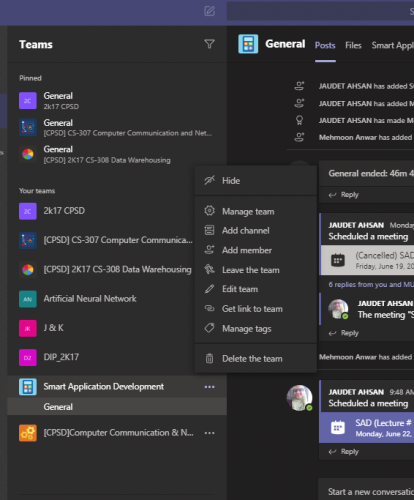The image size is (414, 500).
Task: Open pinned General of CS-308 Data Warehousing
Action: click(x=117, y=154)
